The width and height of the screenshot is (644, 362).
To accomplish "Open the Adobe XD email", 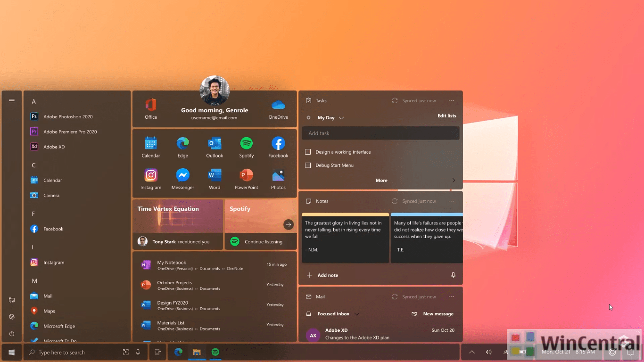I will coord(380,334).
